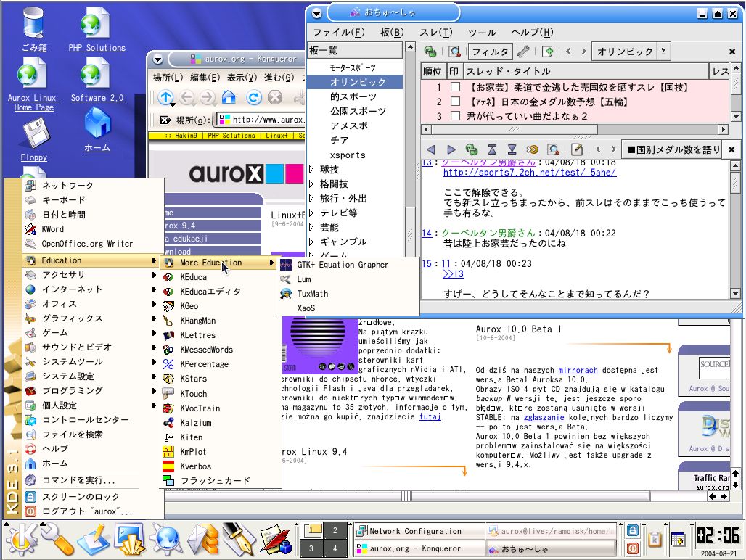Tick the checkbox for thread row 2
The height and width of the screenshot is (560, 746).
coord(455,102)
